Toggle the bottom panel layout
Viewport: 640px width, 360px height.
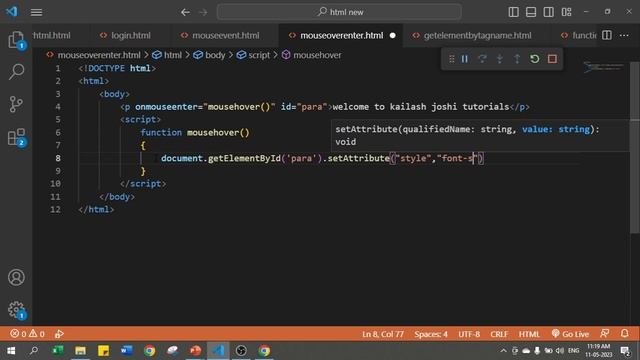tap(531, 12)
